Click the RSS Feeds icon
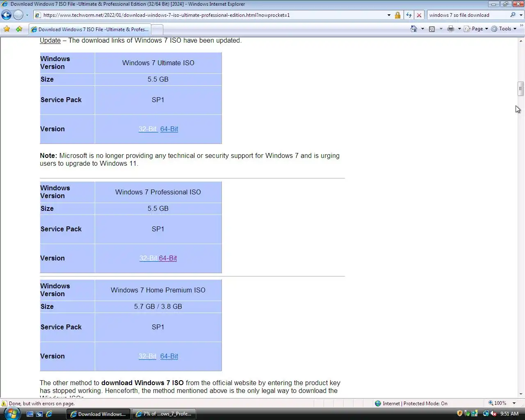This screenshot has width=525, height=420. pyautogui.click(x=432, y=29)
